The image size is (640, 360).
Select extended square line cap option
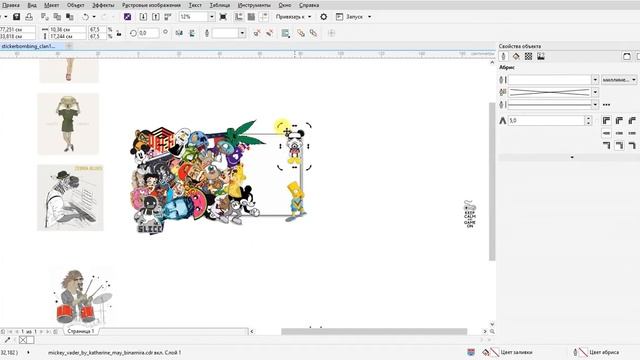click(632, 133)
